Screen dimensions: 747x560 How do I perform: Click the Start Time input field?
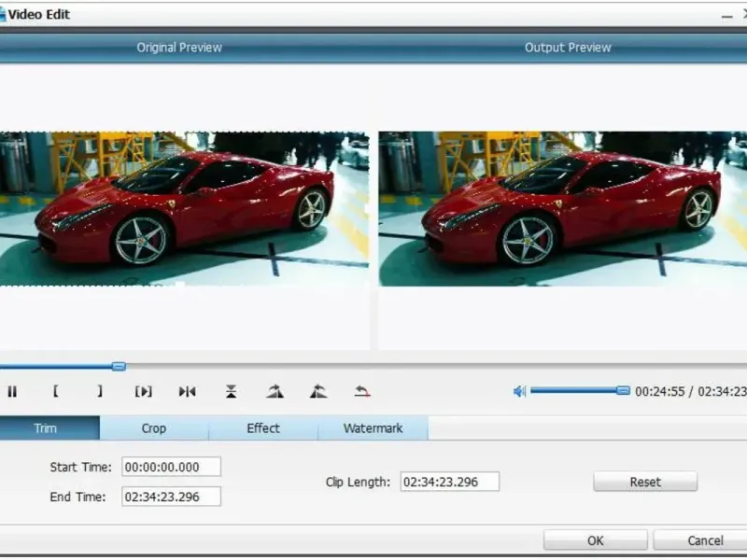pyautogui.click(x=172, y=467)
